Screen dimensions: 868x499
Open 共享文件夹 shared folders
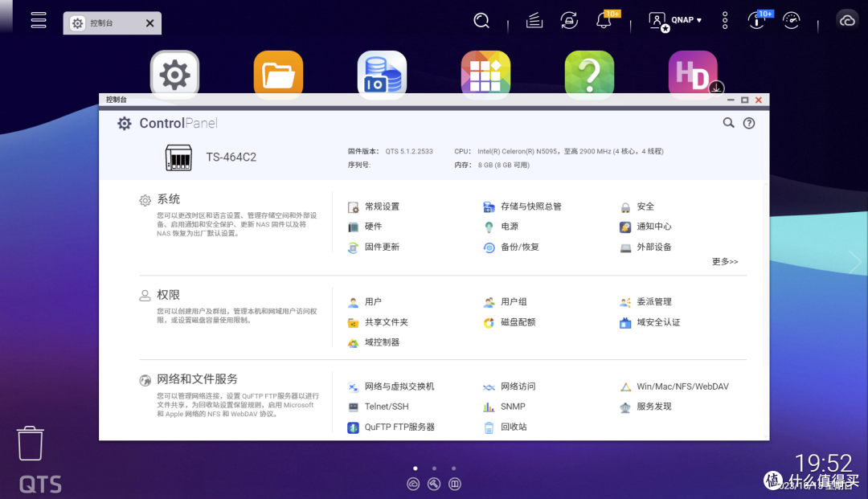tap(378, 322)
